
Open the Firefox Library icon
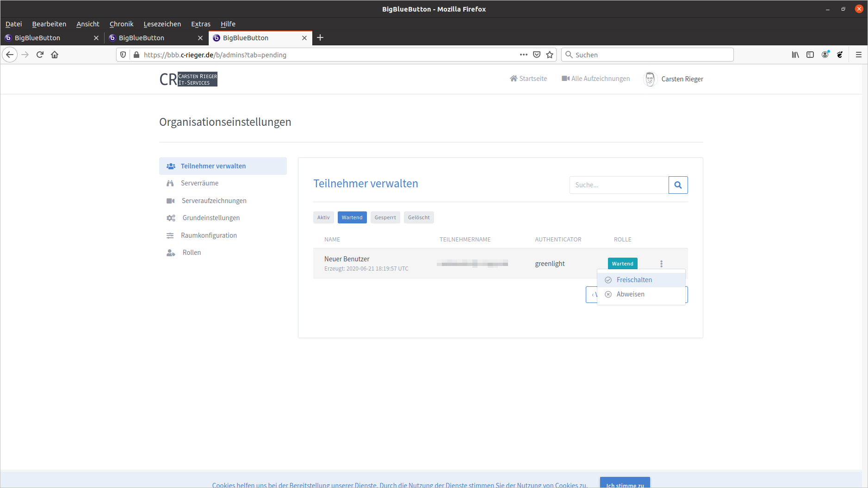click(795, 55)
